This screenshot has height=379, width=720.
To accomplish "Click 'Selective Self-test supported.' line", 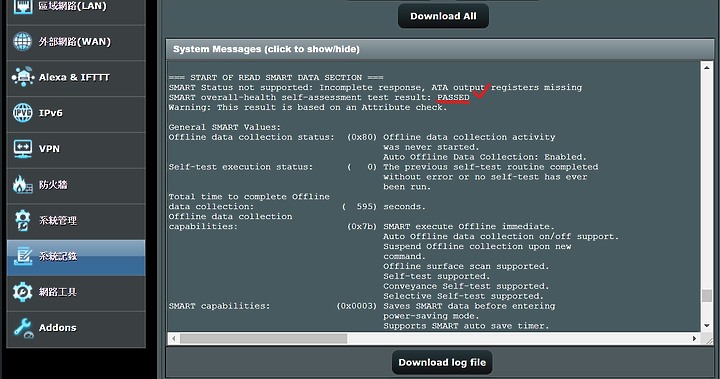I will coord(463,296).
